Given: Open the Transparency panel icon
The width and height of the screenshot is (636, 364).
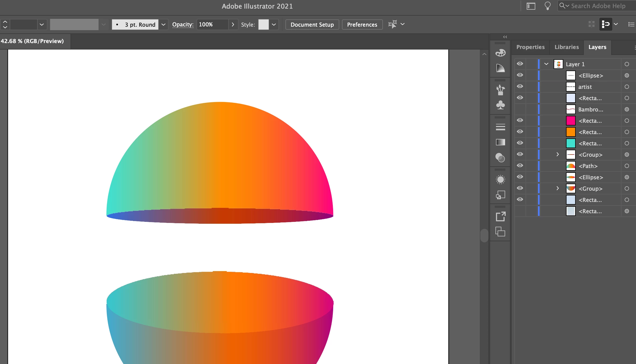Looking at the screenshot, I should click(500, 157).
